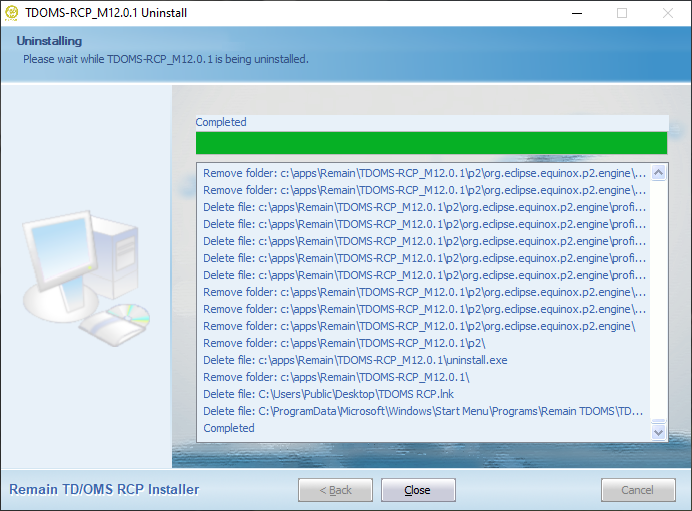Image resolution: width=692 pixels, height=511 pixels.
Task: Click the log scrollbar up arrow
Action: 659,172
